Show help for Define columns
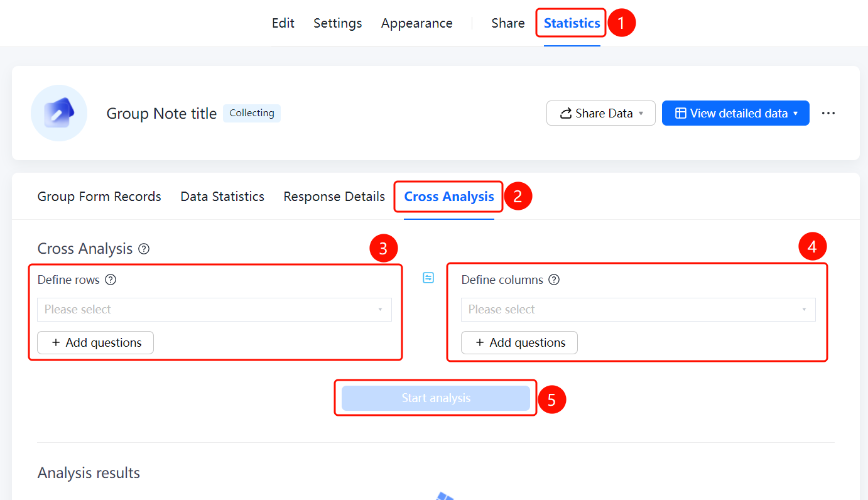 click(554, 280)
